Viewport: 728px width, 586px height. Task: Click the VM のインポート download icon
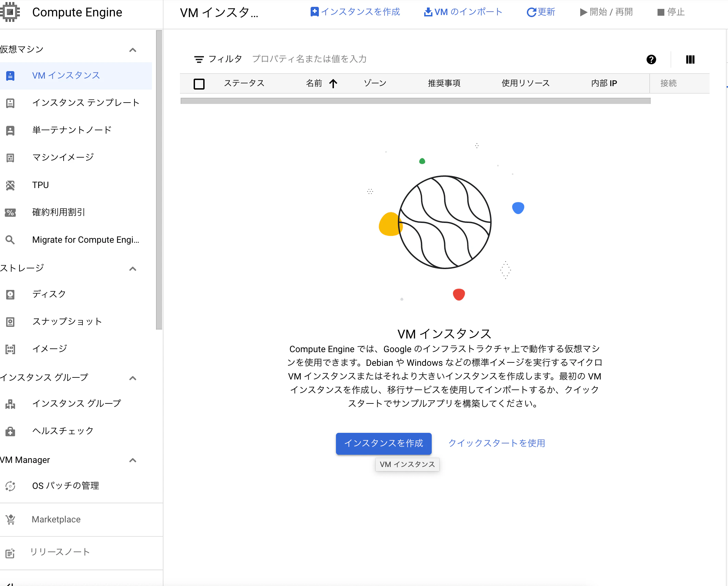pyautogui.click(x=428, y=12)
